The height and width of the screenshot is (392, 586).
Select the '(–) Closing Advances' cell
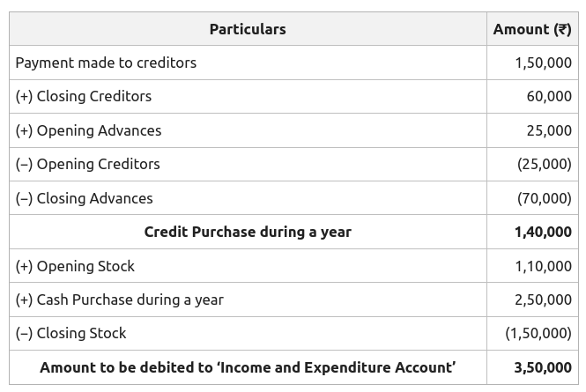[x=85, y=198]
